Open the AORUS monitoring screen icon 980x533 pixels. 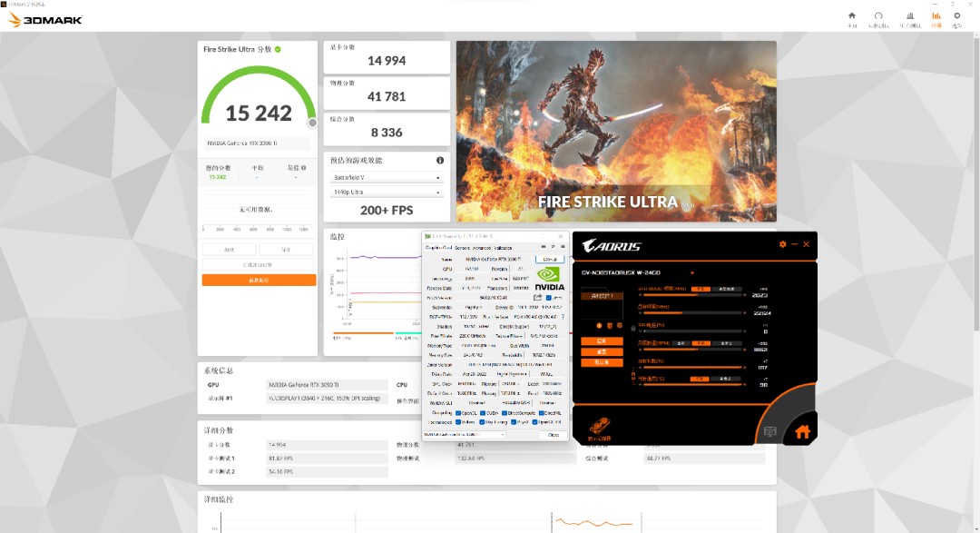(x=770, y=431)
